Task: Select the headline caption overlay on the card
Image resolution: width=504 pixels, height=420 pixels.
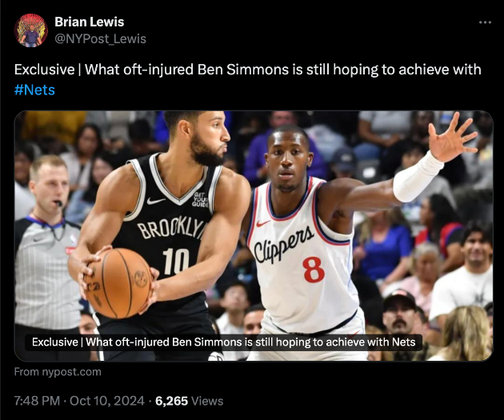Action: (224, 342)
